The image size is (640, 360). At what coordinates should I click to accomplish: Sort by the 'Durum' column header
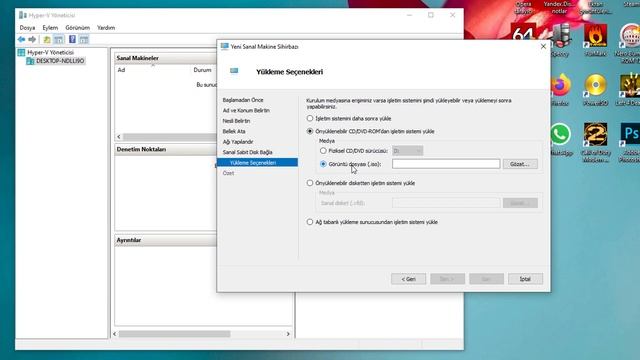202,70
